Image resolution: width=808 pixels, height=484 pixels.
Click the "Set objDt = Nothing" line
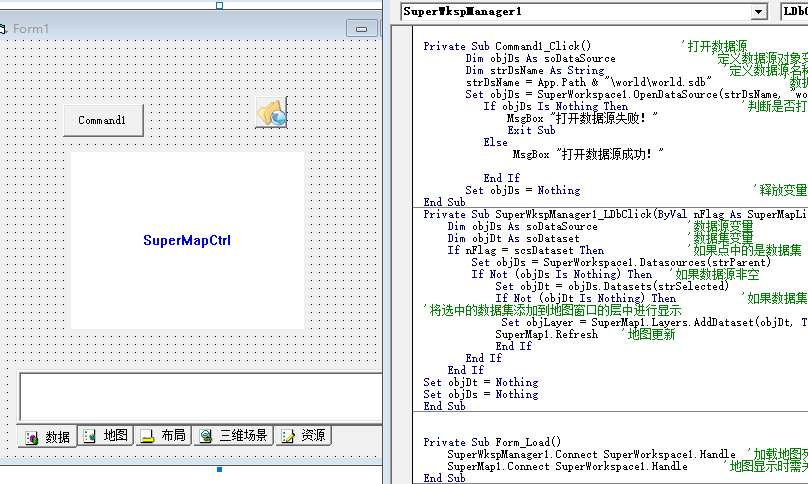click(x=481, y=382)
